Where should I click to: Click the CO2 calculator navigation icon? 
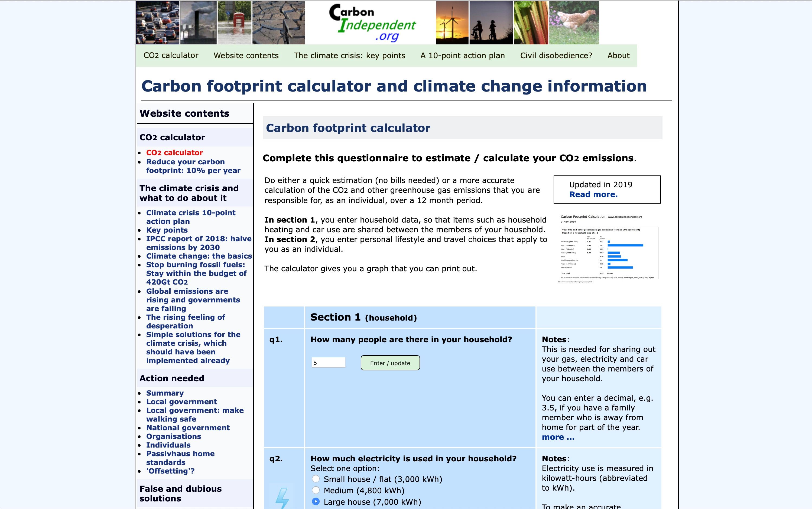coord(171,56)
